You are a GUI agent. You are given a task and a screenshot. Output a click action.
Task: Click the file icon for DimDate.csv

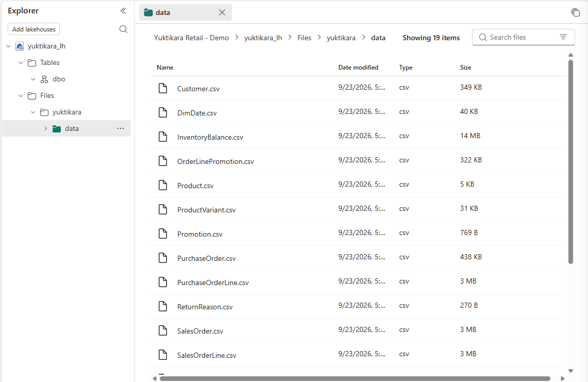(163, 112)
